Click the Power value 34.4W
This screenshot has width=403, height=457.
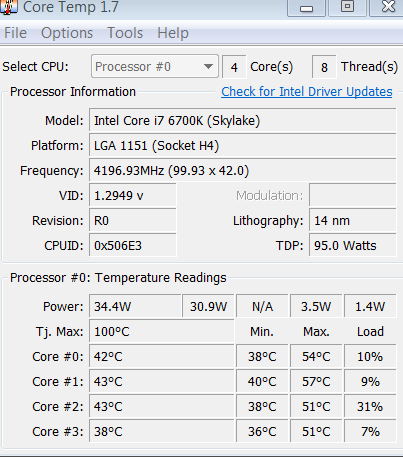tap(135, 306)
